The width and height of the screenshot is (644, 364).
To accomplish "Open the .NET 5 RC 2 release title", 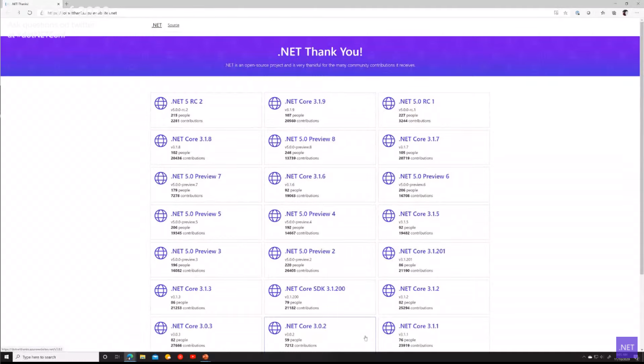I will [187, 102].
